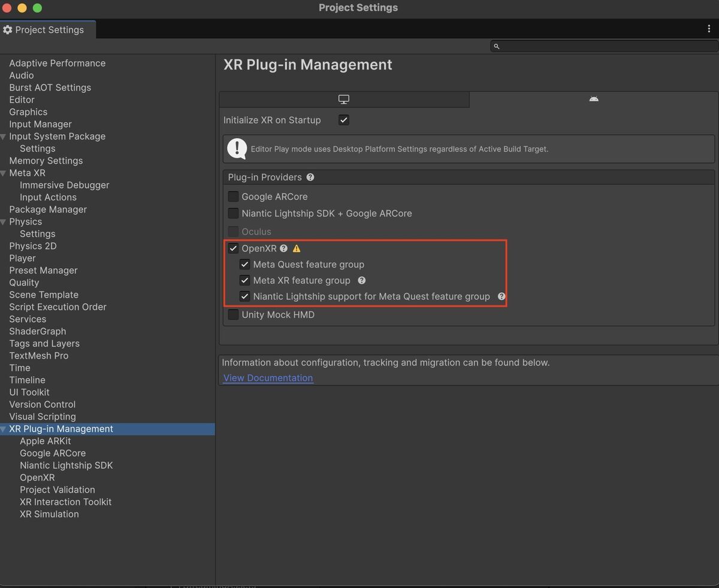This screenshot has height=588, width=719.
Task: Select XR Simulation settings
Action: pyautogui.click(x=49, y=514)
